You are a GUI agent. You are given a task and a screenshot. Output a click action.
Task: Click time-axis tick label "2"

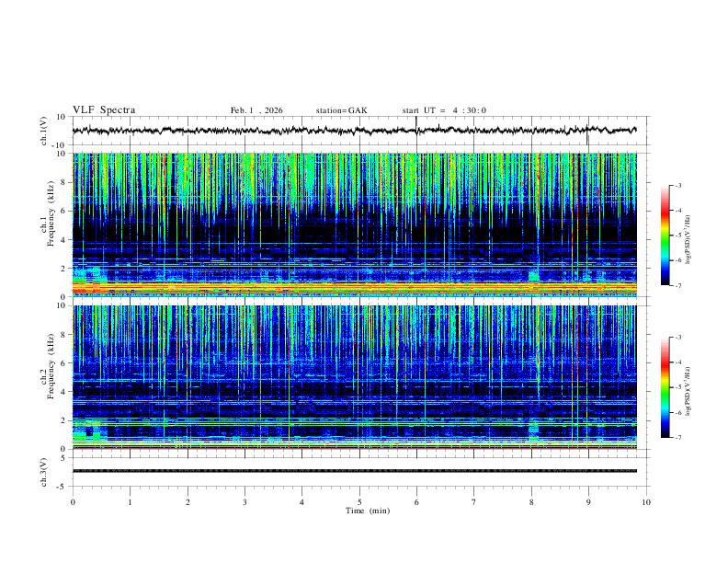(x=188, y=502)
